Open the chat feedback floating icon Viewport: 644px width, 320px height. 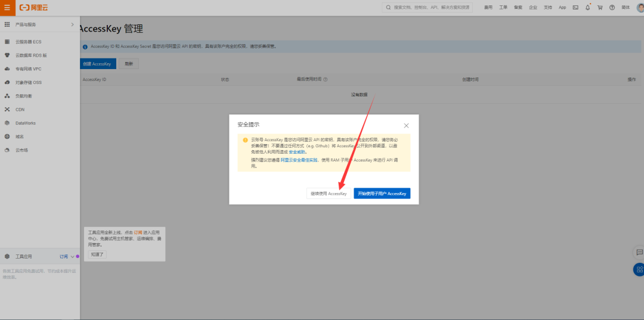pyautogui.click(x=639, y=252)
